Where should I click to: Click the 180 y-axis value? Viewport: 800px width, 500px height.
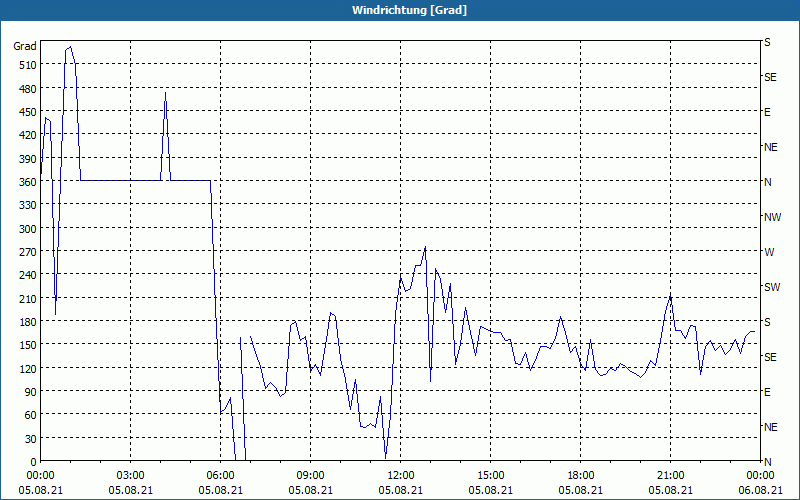[28, 322]
